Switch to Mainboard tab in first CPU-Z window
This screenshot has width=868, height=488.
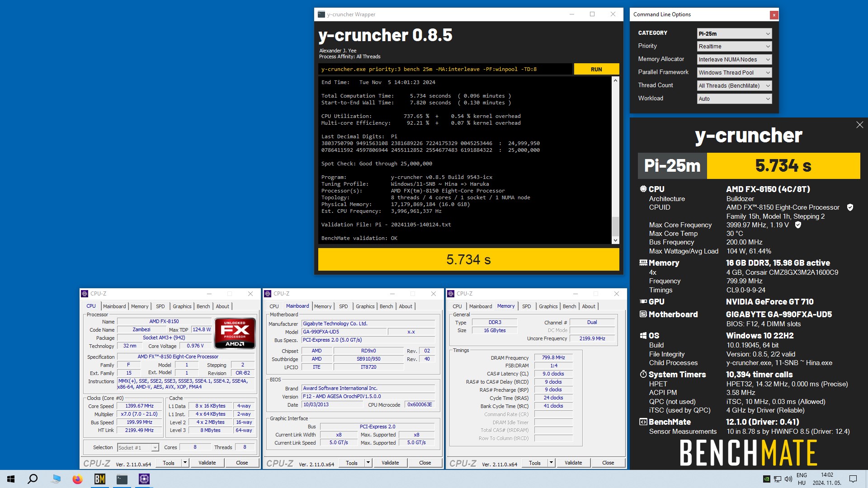[114, 306]
